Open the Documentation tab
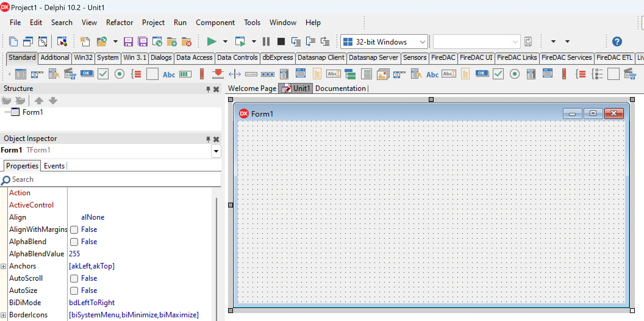644x321 pixels. 341,88
